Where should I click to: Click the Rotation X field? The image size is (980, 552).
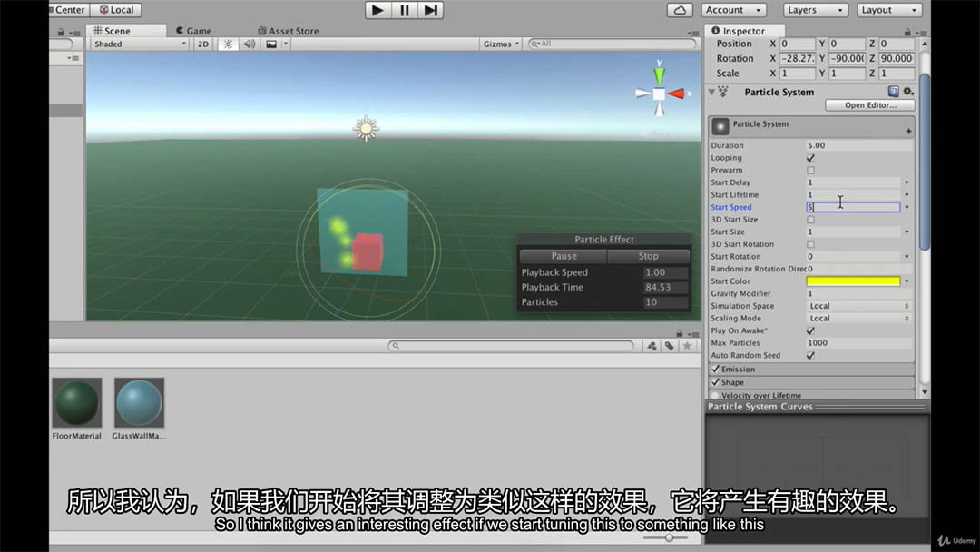798,58
